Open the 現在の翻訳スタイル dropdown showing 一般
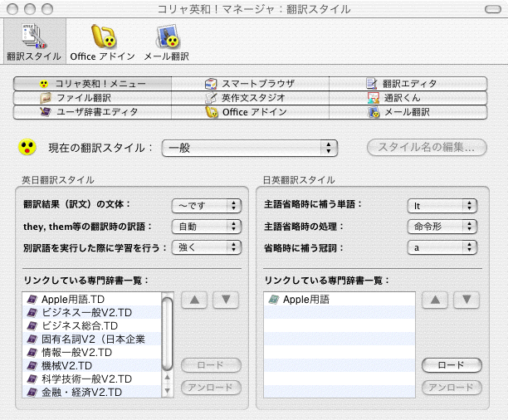 point(250,148)
